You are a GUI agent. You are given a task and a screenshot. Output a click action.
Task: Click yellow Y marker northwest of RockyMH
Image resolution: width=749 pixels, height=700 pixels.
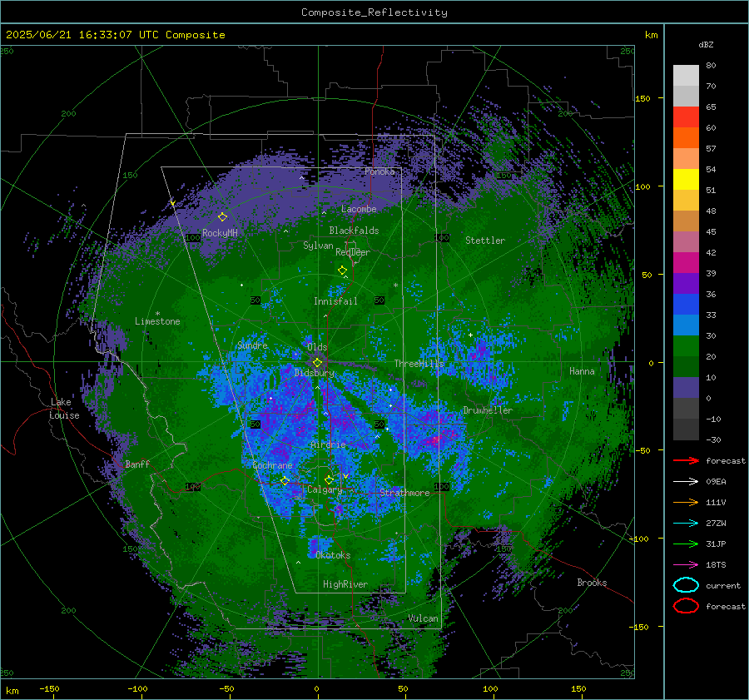(172, 204)
